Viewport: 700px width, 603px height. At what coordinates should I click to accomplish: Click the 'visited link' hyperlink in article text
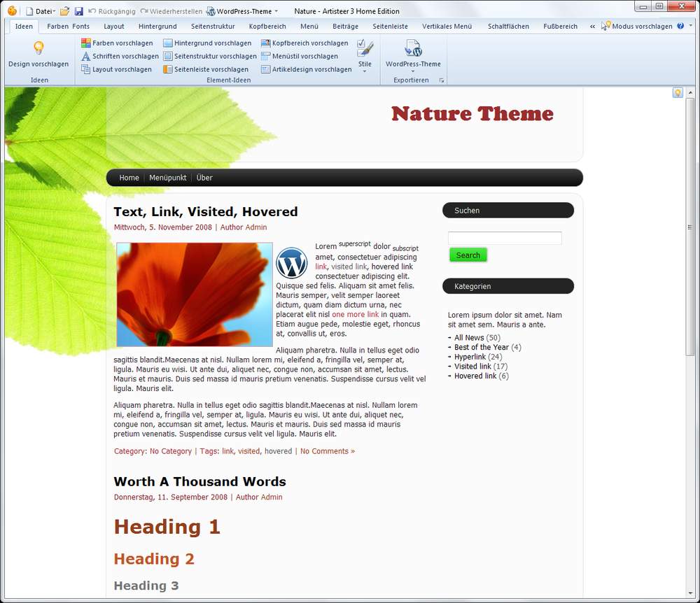[349, 267]
